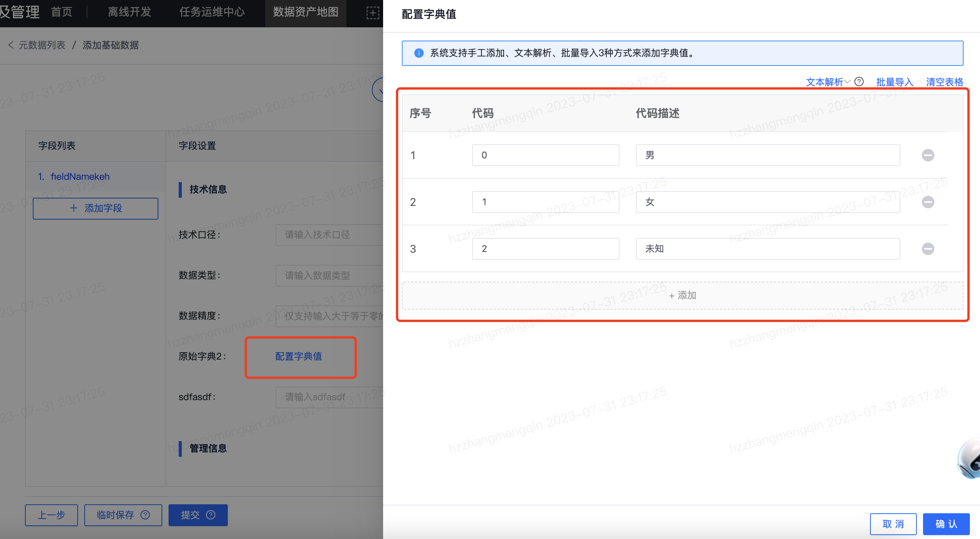980x539 pixels.
Task: Click the question icon on 提交 button
Action: [x=210, y=514]
